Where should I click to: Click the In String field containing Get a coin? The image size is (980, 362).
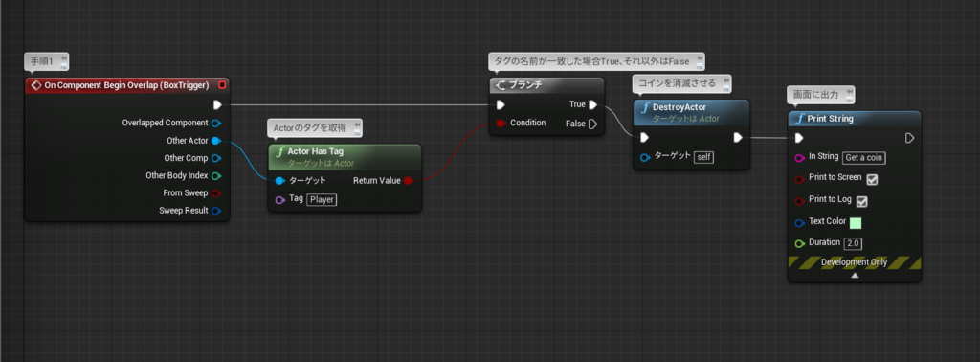point(865,158)
